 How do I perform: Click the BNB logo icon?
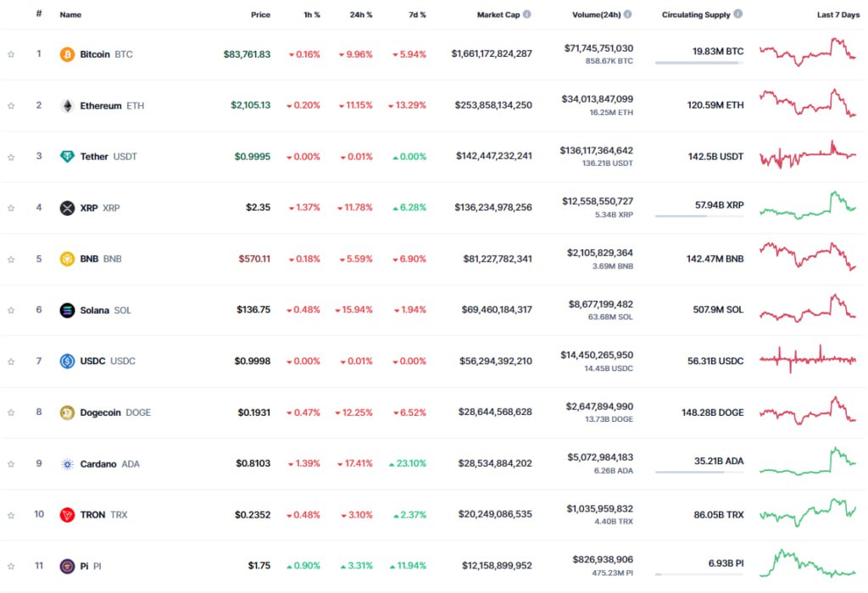point(67,259)
